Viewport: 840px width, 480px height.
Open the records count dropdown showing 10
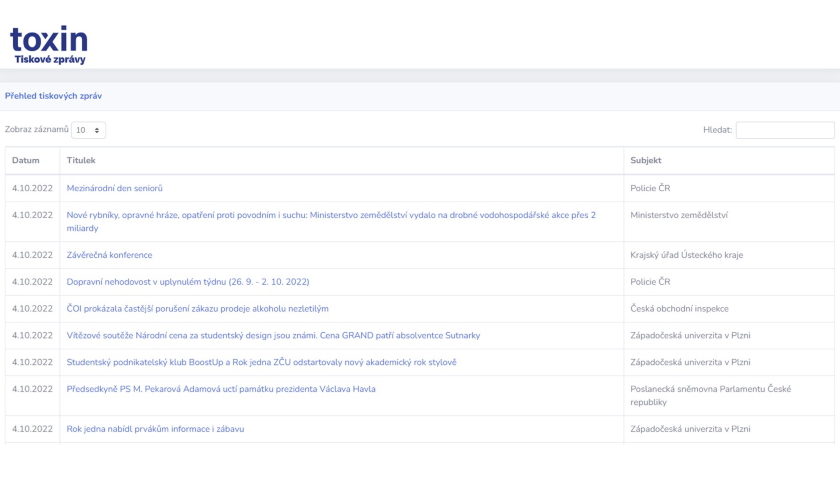coord(88,130)
